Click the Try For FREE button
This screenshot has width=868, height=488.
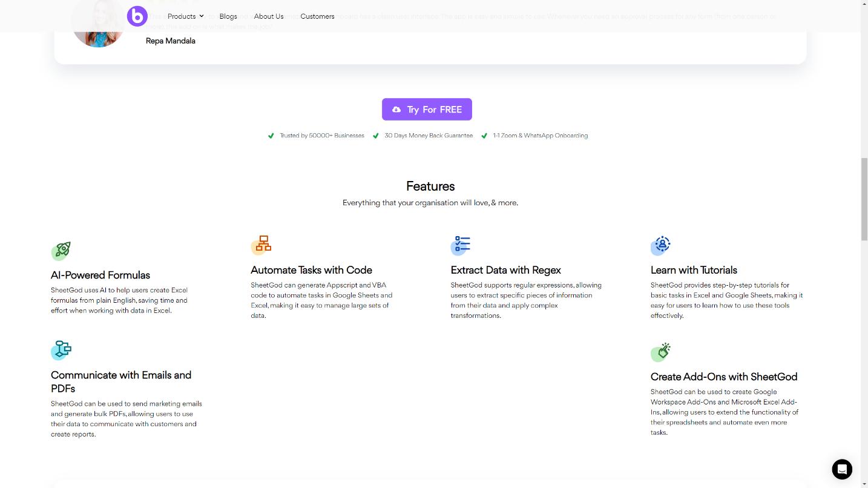coord(427,110)
